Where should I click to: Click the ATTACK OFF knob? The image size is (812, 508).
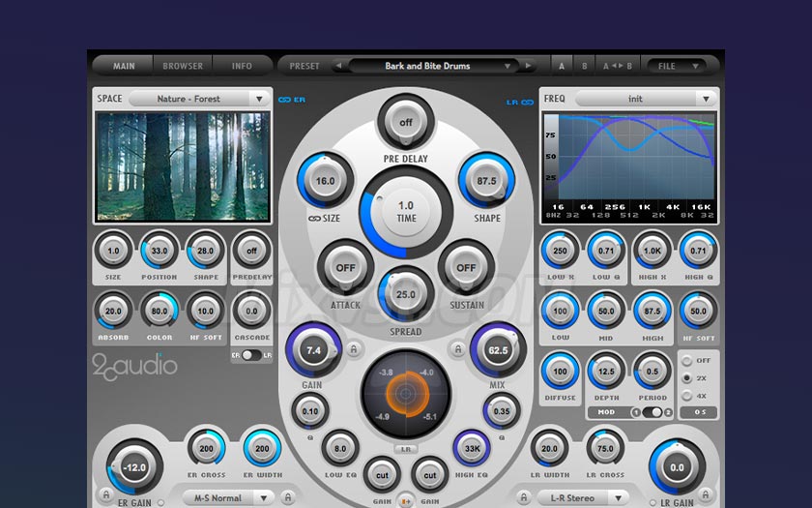coord(345,267)
